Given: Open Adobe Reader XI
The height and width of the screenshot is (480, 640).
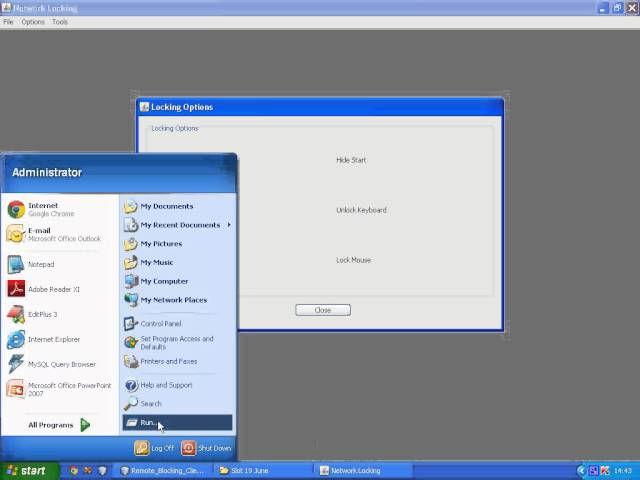Looking at the screenshot, I should (59, 289).
